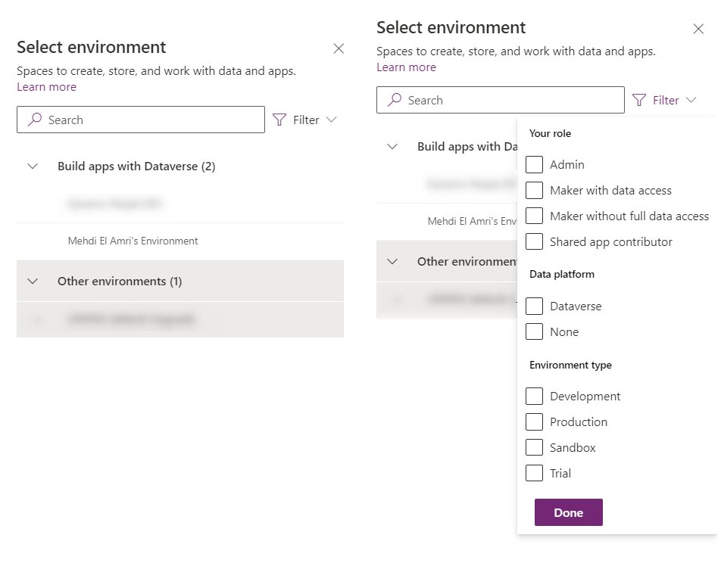Select Mehdi El Amri's Environment in left list
721x588 pixels.
coord(133,241)
